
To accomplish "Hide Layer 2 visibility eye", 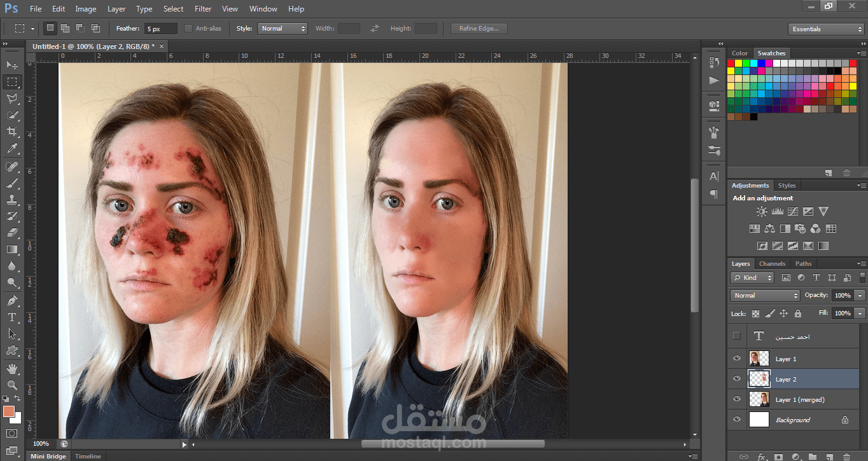I will tap(737, 379).
